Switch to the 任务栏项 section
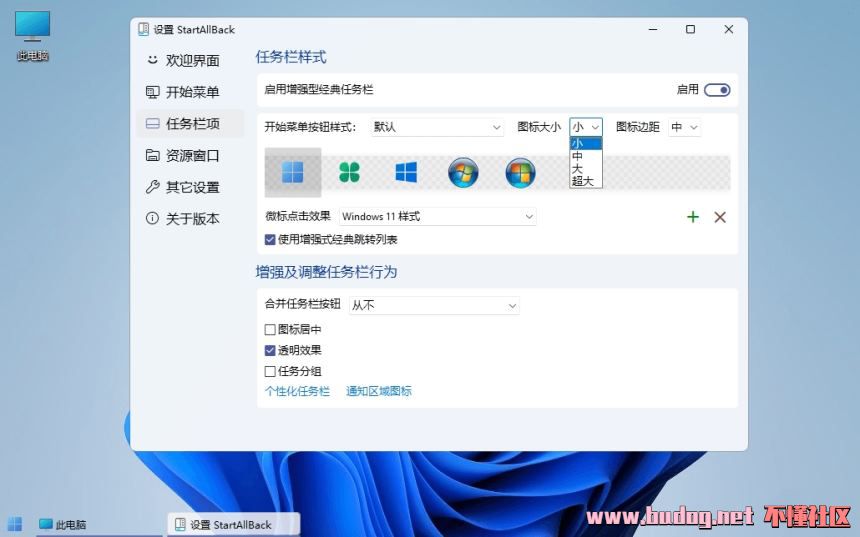The width and height of the screenshot is (860, 537). pos(190,124)
